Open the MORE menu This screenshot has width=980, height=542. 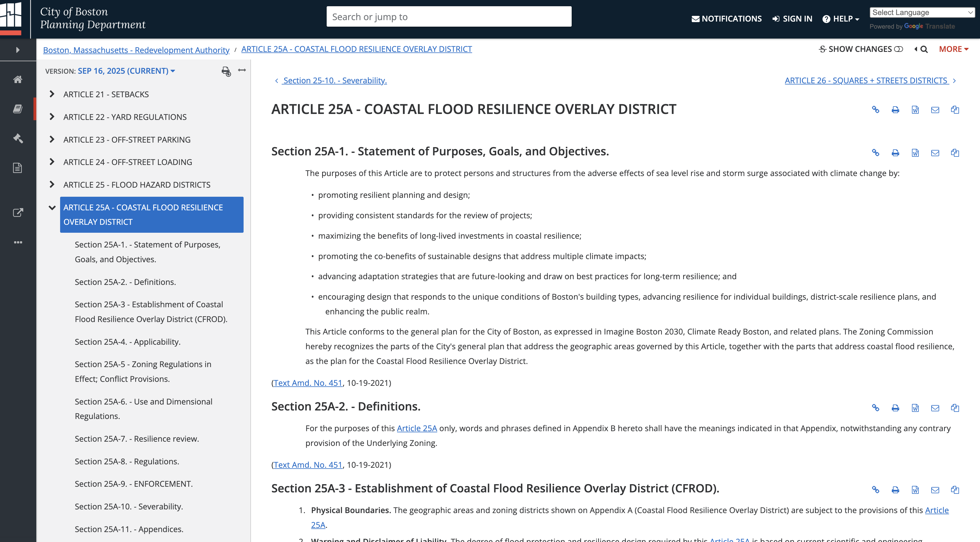[953, 49]
